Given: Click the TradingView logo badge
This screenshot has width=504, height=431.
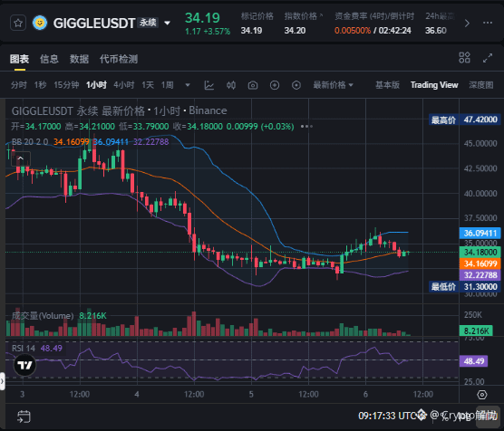Looking at the screenshot, I should coord(24,365).
